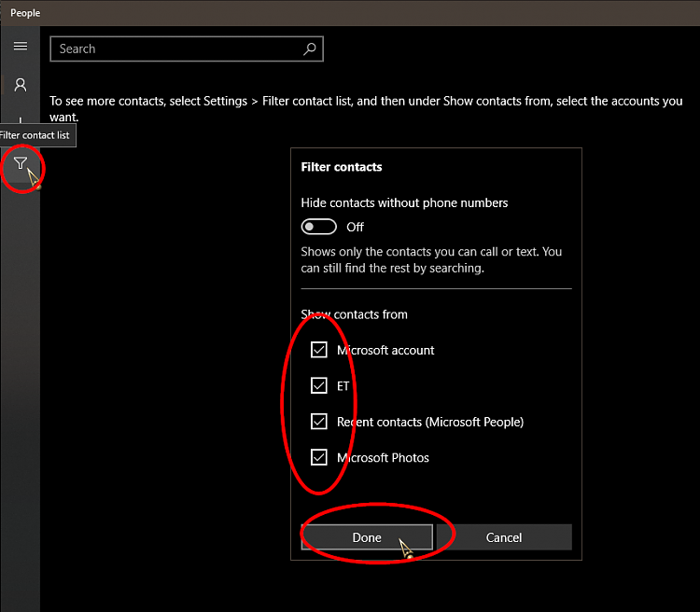Dismiss the dialog with Cancel
This screenshot has height=612, width=700.
tap(504, 537)
